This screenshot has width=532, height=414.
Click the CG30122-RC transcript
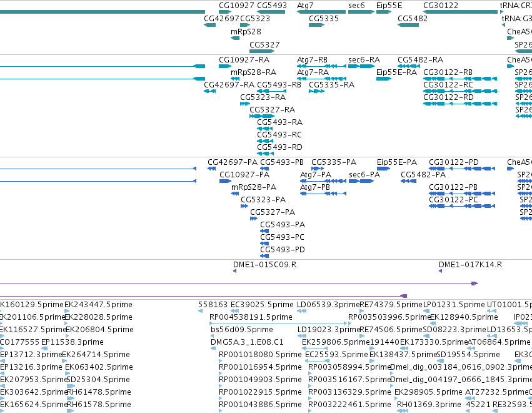[x=460, y=91]
